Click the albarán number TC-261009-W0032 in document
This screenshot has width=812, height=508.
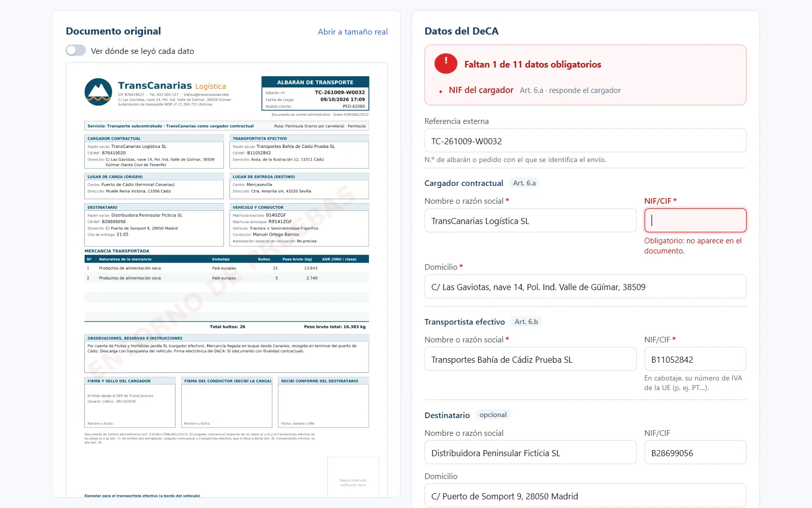pyautogui.click(x=340, y=92)
